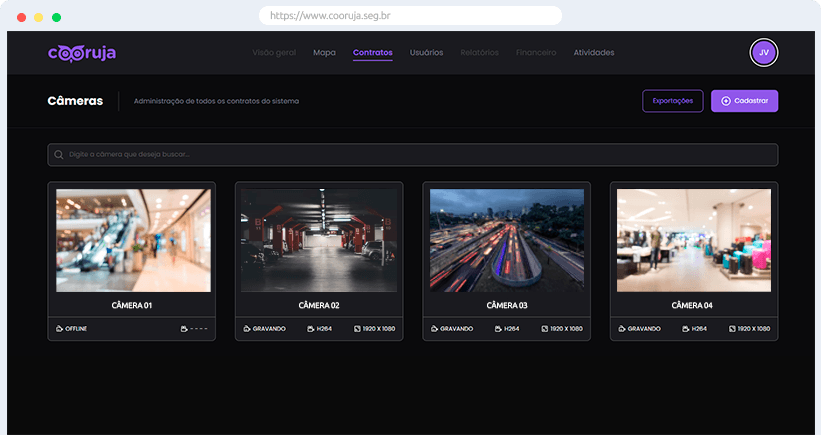
Task: Open the Financeiro tab
Action: (x=536, y=53)
